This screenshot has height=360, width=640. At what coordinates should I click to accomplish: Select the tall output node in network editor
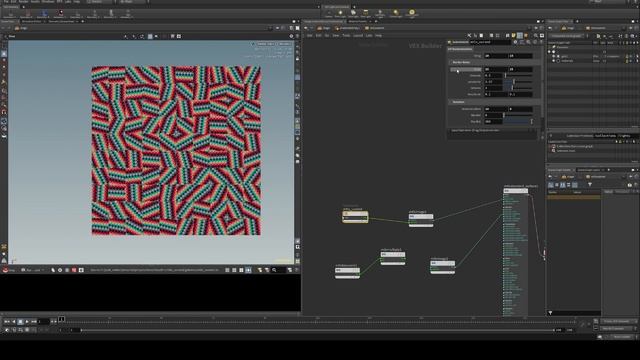tap(515, 252)
